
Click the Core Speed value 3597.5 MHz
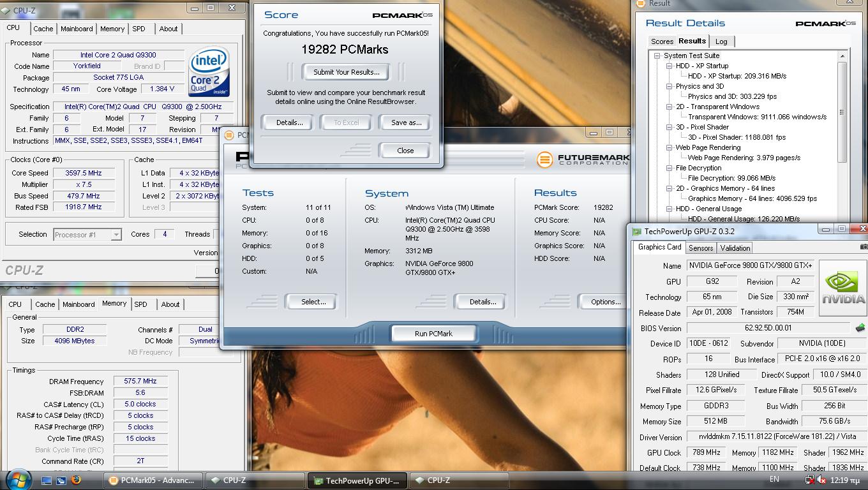(x=83, y=173)
